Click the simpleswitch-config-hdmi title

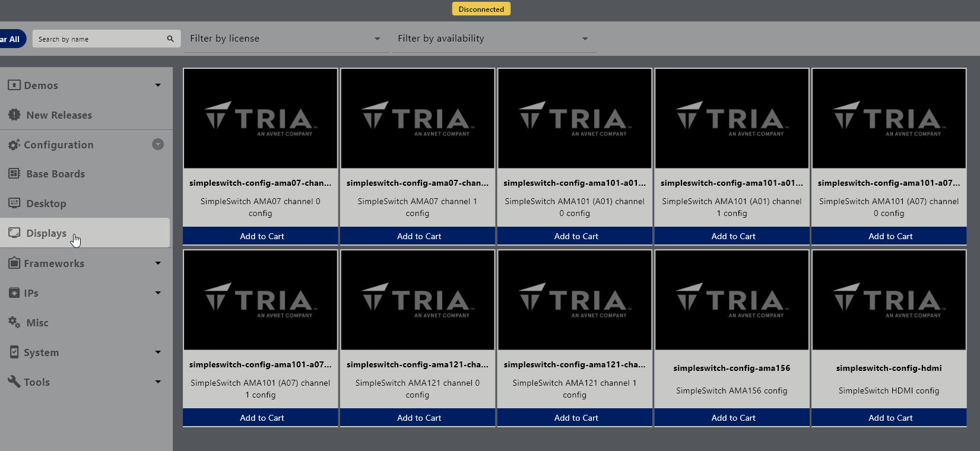pyautogui.click(x=889, y=368)
